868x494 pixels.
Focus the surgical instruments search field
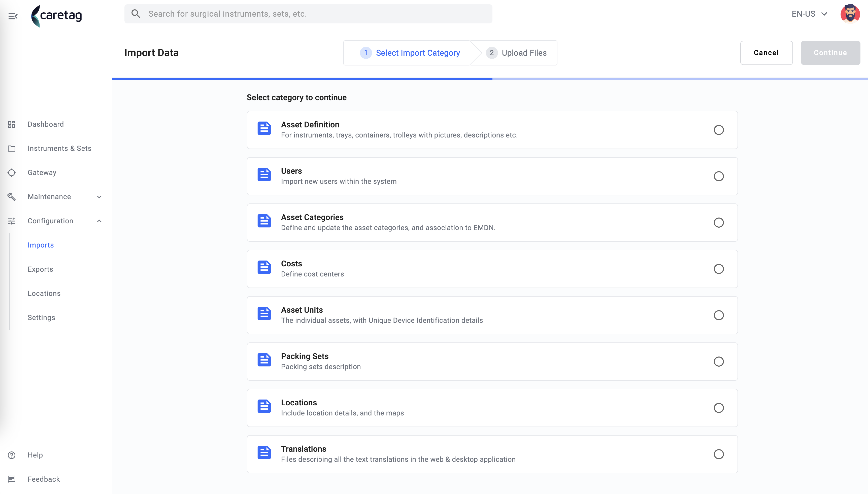(x=308, y=14)
